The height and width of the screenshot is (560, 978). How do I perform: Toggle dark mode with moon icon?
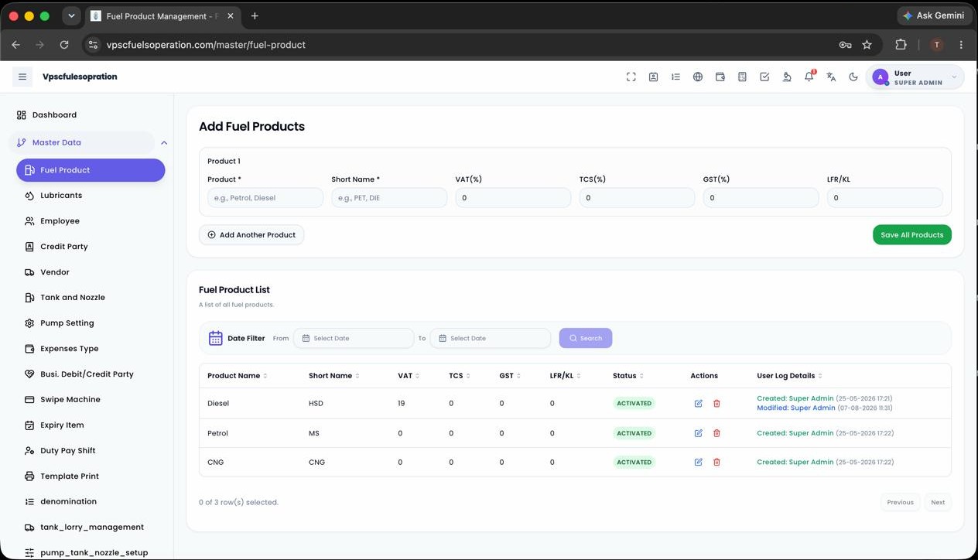[x=853, y=77]
